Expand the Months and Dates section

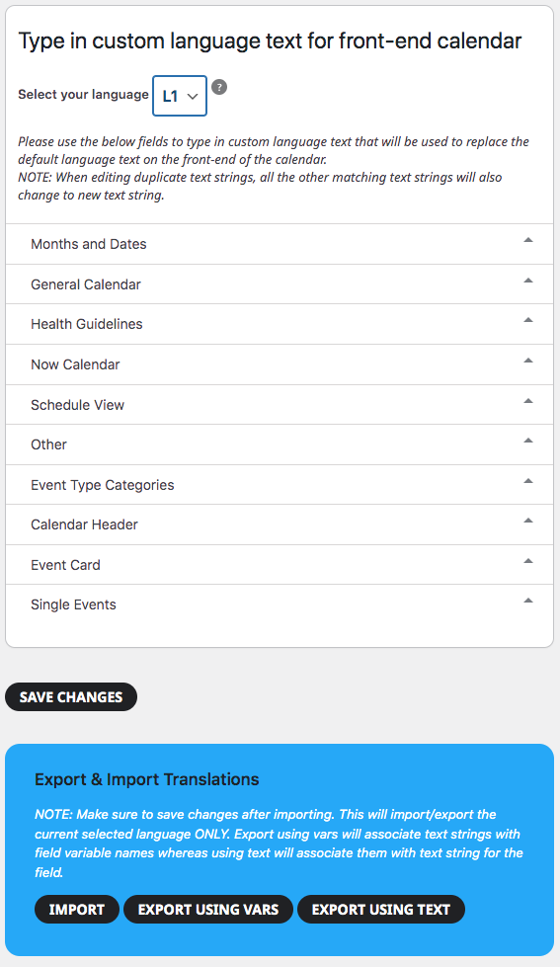click(x=280, y=244)
